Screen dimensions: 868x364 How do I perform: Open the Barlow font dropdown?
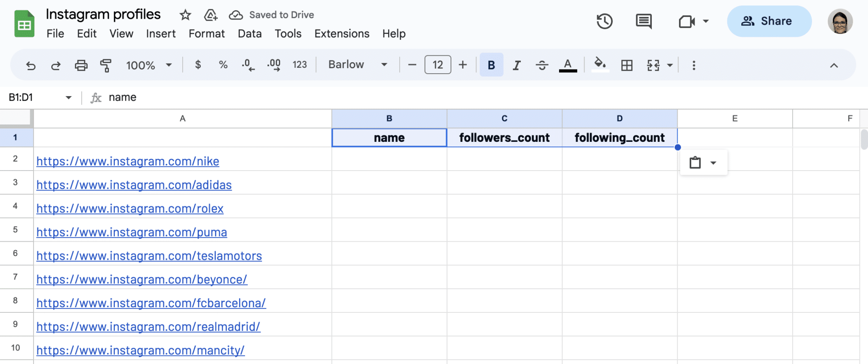click(x=358, y=65)
